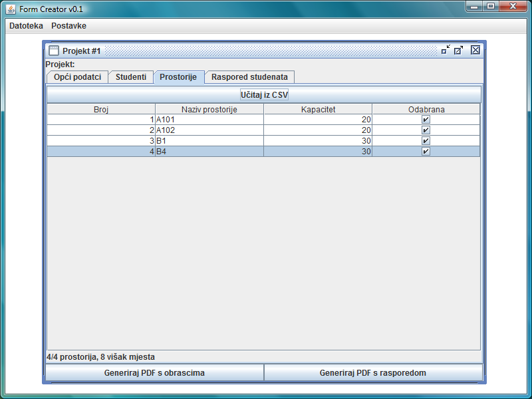The height and width of the screenshot is (399, 532).
Task: Open the Raspored studenata tab
Action: [x=249, y=77]
